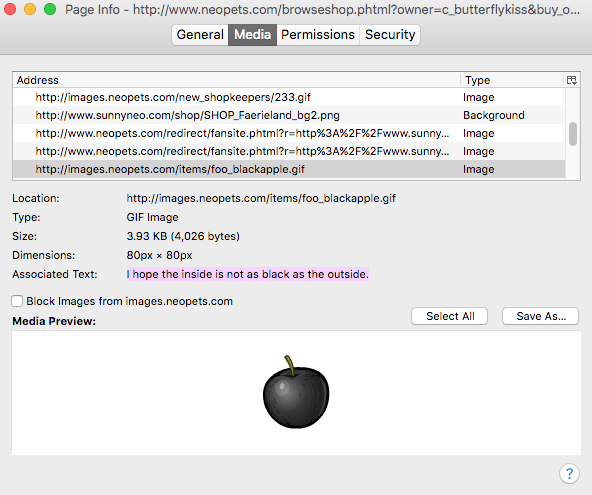This screenshot has height=495, width=592.
Task: Click the highlighted Associated Text value
Action: coord(248,274)
